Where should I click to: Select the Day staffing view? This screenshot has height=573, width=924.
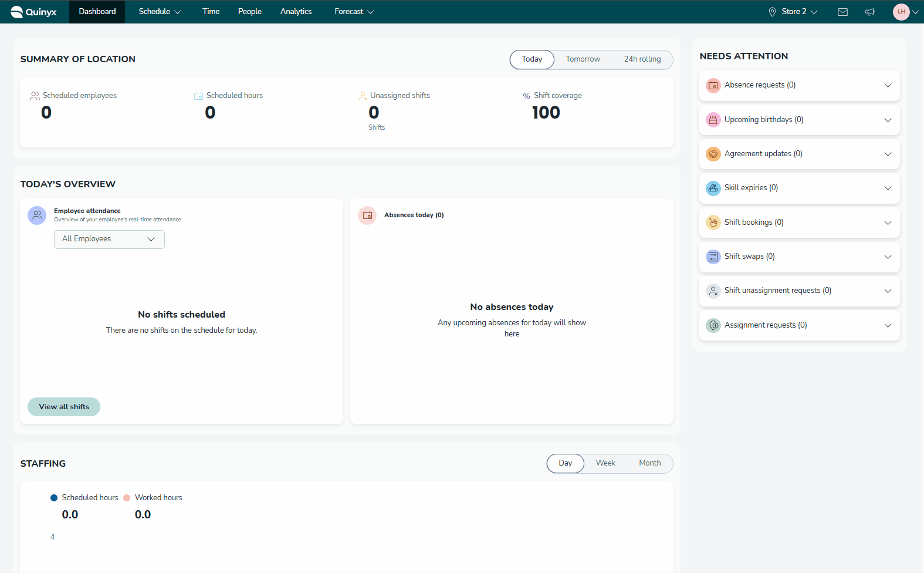tap(566, 463)
